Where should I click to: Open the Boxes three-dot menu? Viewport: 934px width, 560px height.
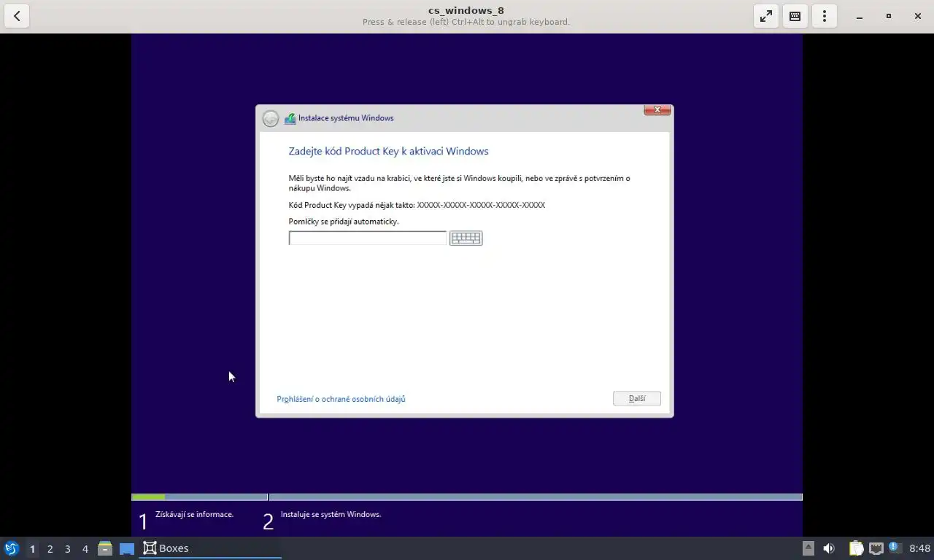click(825, 16)
